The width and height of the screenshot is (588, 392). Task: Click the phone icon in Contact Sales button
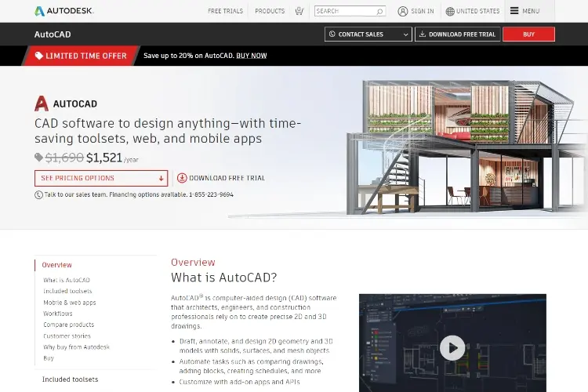tap(332, 34)
